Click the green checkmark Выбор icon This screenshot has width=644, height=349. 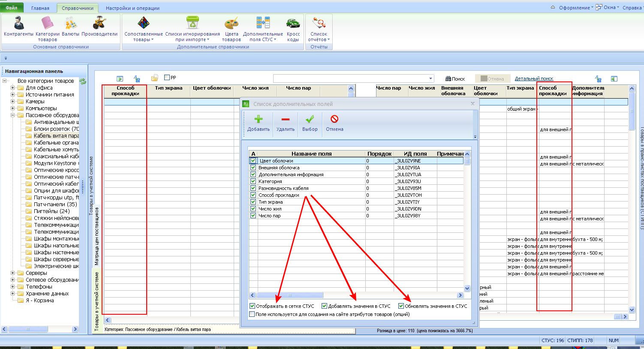[x=310, y=119]
